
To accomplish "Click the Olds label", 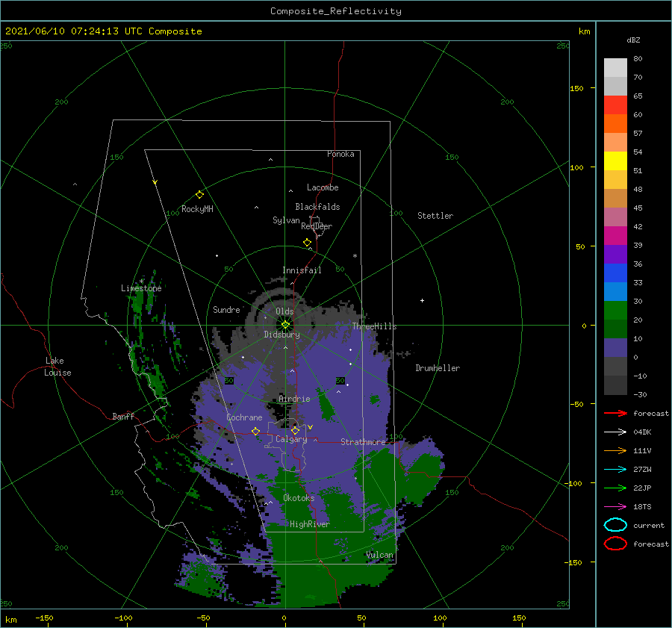I will tap(284, 311).
